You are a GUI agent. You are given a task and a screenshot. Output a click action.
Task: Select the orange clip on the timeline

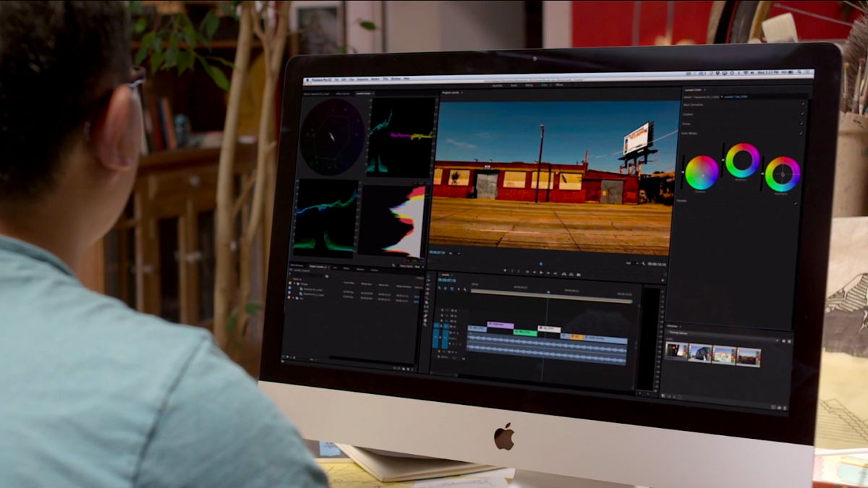pyautogui.click(x=575, y=337)
